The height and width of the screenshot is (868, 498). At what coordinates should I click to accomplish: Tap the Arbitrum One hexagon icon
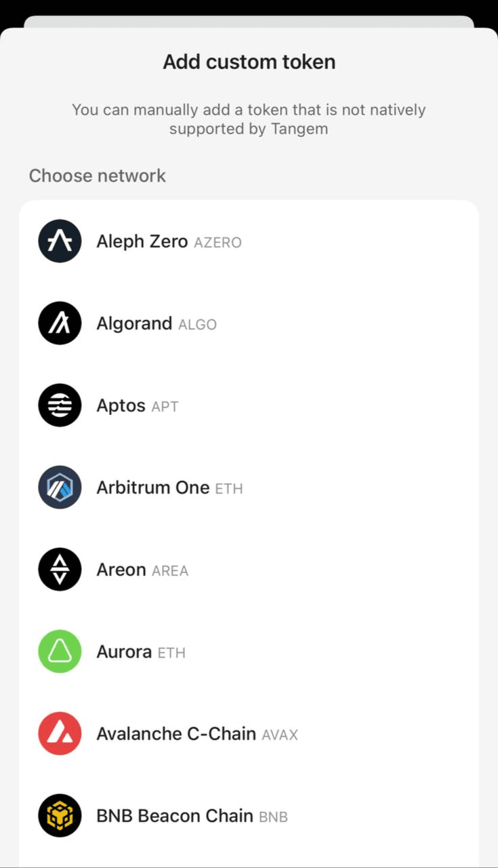click(60, 488)
